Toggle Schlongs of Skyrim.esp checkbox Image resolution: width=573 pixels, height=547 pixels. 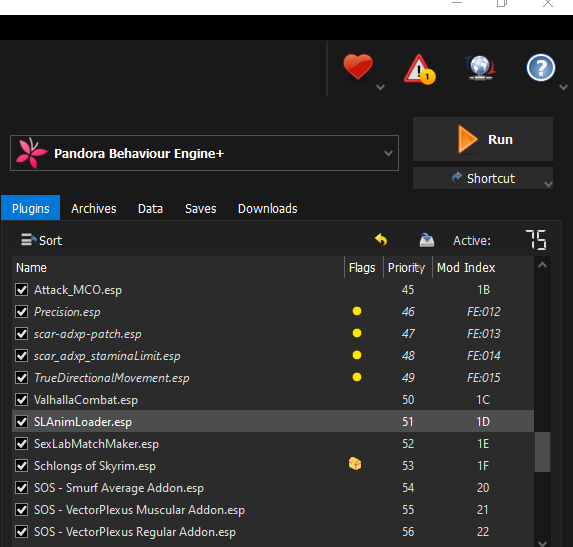pos(22,466)
